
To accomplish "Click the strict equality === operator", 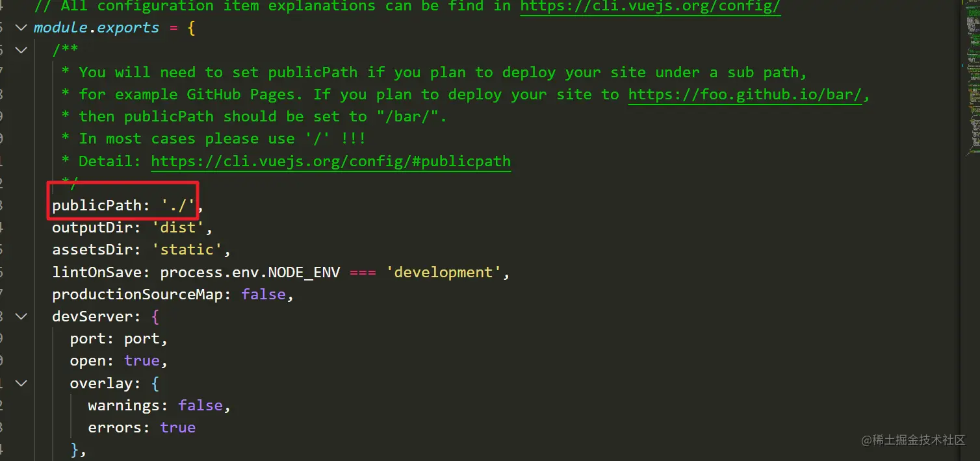I will point(363,272).
